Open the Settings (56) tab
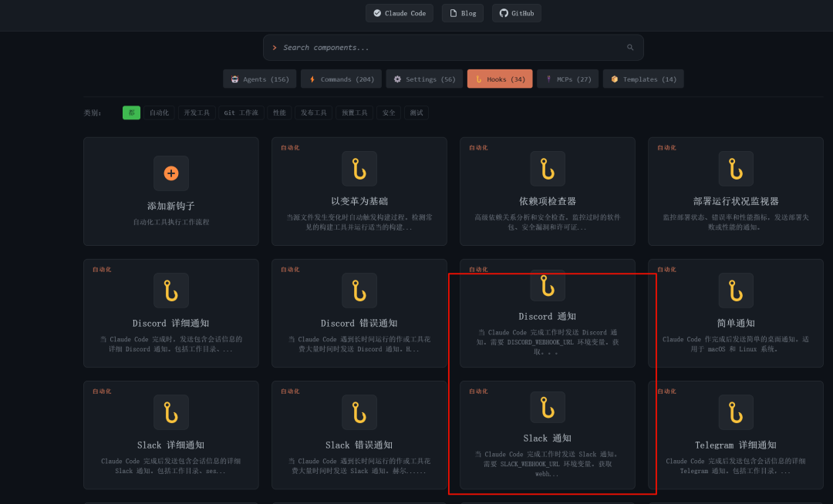833x504 pixels. (424, 79)
